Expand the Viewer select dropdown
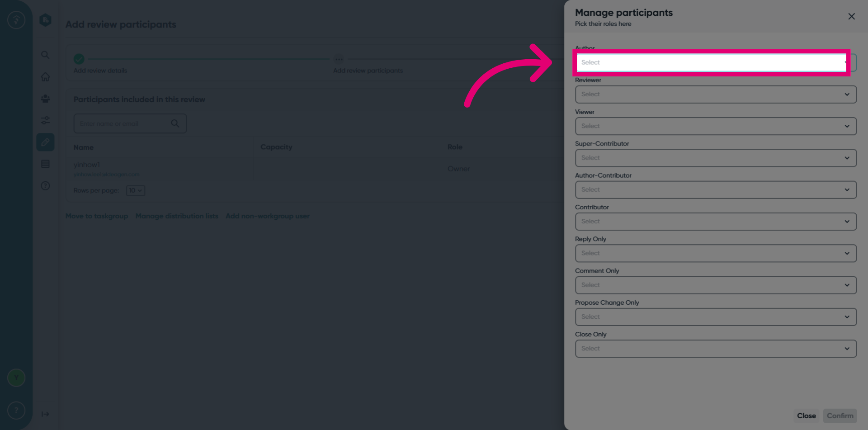The height and width of the screenshot is (430, 868). [x=716, y=126]
